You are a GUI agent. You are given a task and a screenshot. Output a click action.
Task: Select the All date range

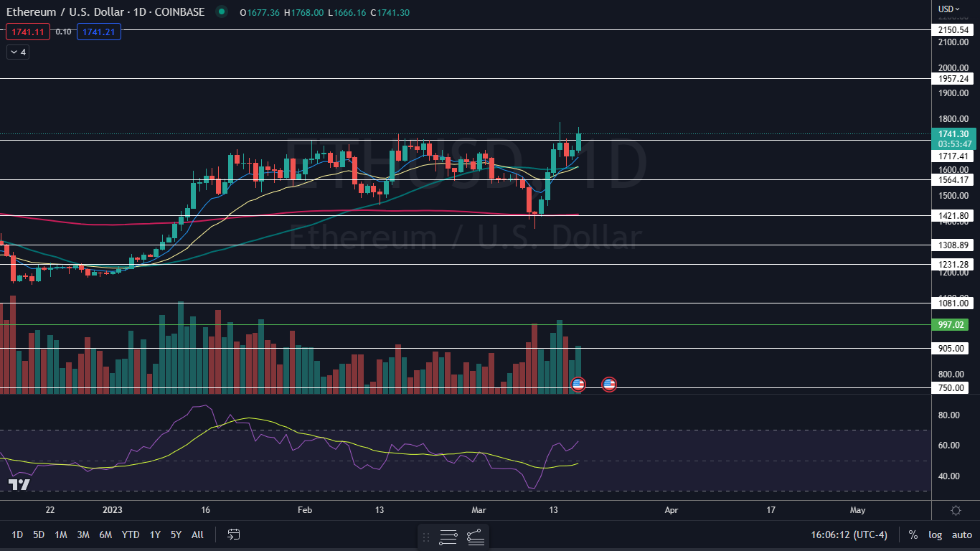coord(197,534)
